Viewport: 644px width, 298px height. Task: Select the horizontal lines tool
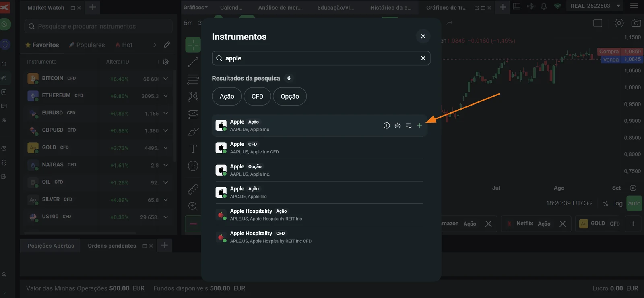(x=193, y=79)
